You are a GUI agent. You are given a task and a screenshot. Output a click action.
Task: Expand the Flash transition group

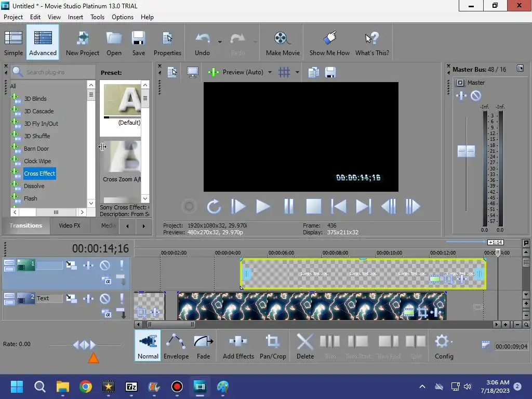[x=15, y=198]
